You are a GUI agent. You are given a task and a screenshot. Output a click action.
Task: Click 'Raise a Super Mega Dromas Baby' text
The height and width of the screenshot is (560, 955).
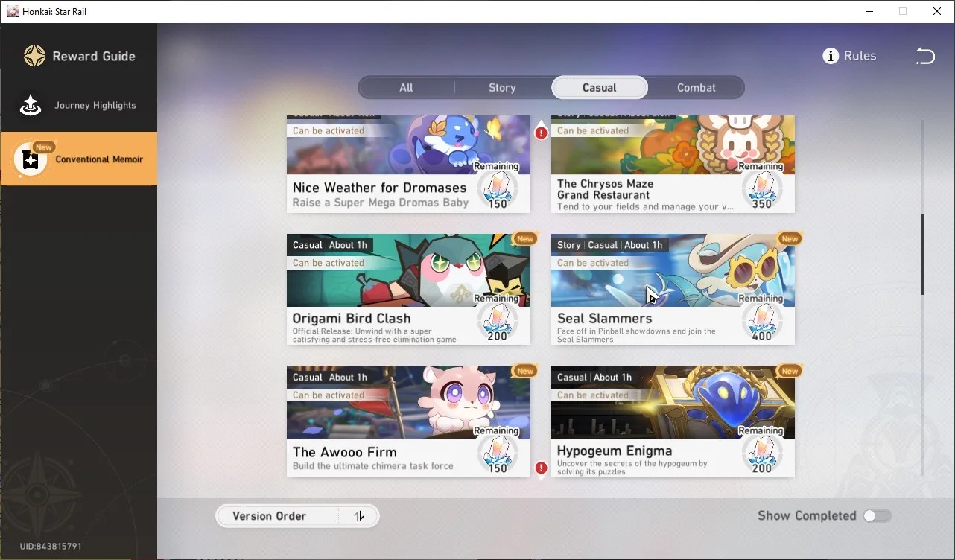click(x=381, y=203)
